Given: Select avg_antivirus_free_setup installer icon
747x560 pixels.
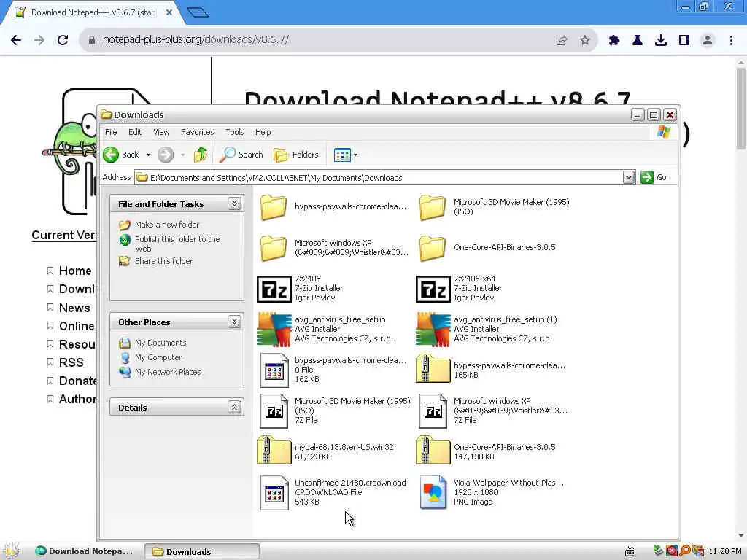Looking at the screenshot, I should coord(274,329).
